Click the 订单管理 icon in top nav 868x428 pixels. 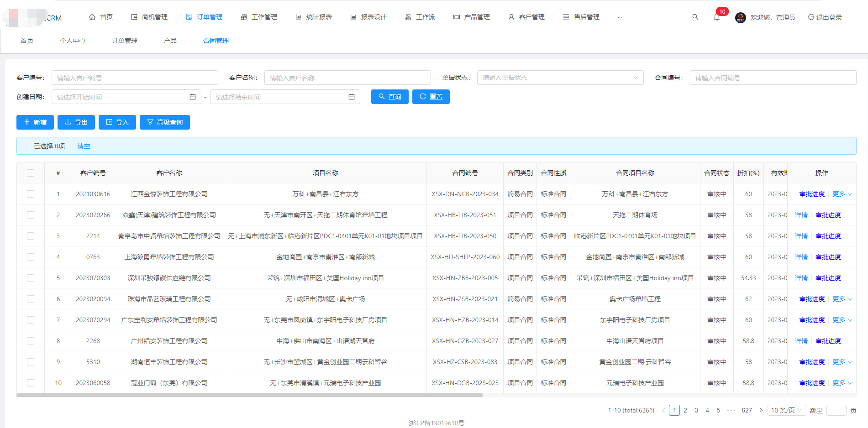tap(189, 17)
